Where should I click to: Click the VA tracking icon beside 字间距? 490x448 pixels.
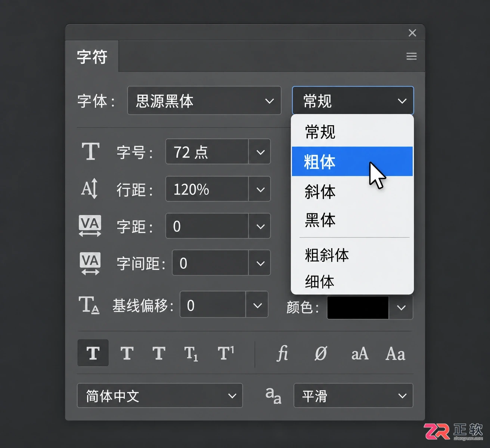click(x=90, y=263)
